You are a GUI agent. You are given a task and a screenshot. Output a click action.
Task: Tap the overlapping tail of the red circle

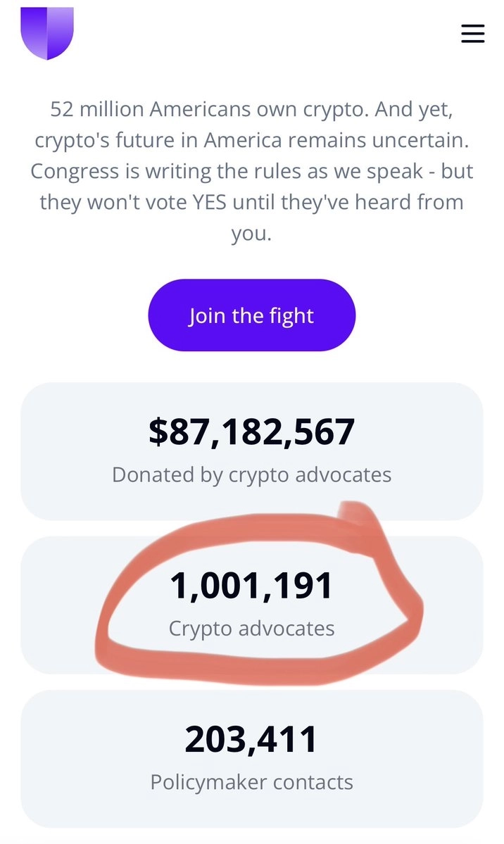pyautogui.click(x=352, y=509)
